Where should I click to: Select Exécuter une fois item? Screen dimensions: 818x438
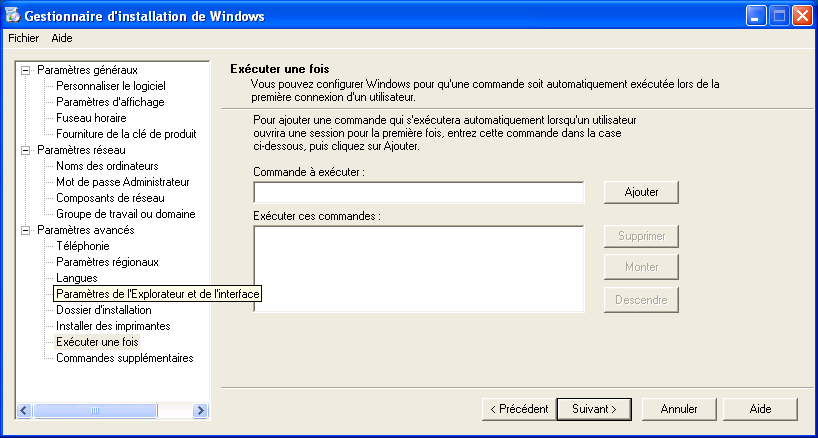point(98,342)
